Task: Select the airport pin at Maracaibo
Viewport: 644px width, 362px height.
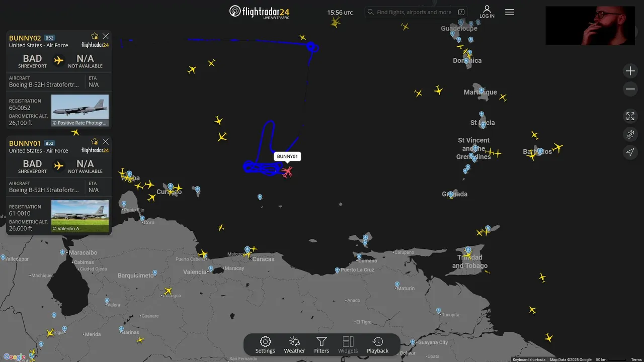Action: click(x=62, y=252)
